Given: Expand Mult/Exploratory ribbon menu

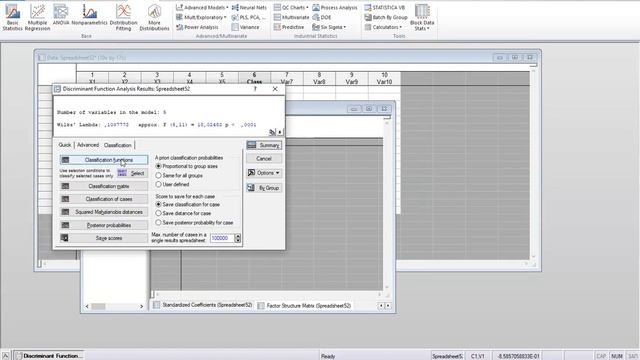Looking at the screenshot, I should [201, 17].
